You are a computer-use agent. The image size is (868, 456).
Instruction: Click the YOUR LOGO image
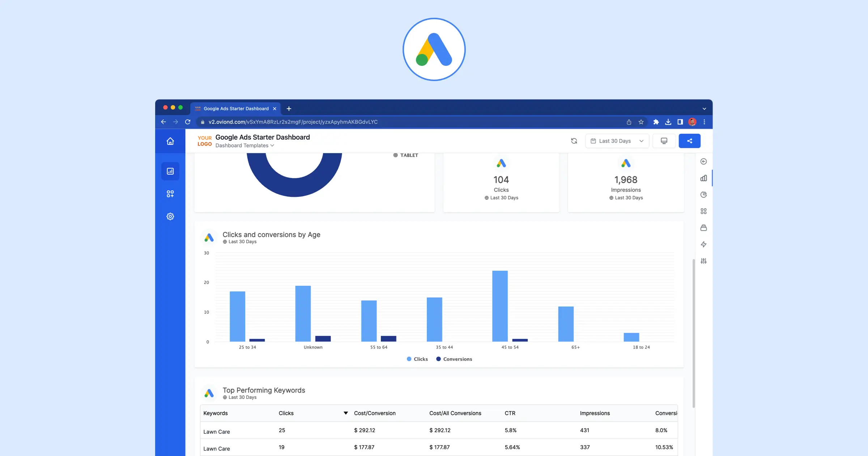(x=204, y=141)
